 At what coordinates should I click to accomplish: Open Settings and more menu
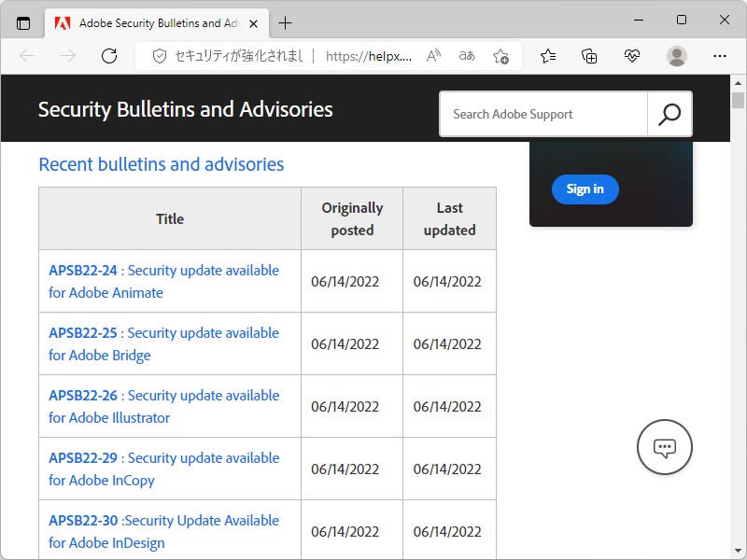719,56
